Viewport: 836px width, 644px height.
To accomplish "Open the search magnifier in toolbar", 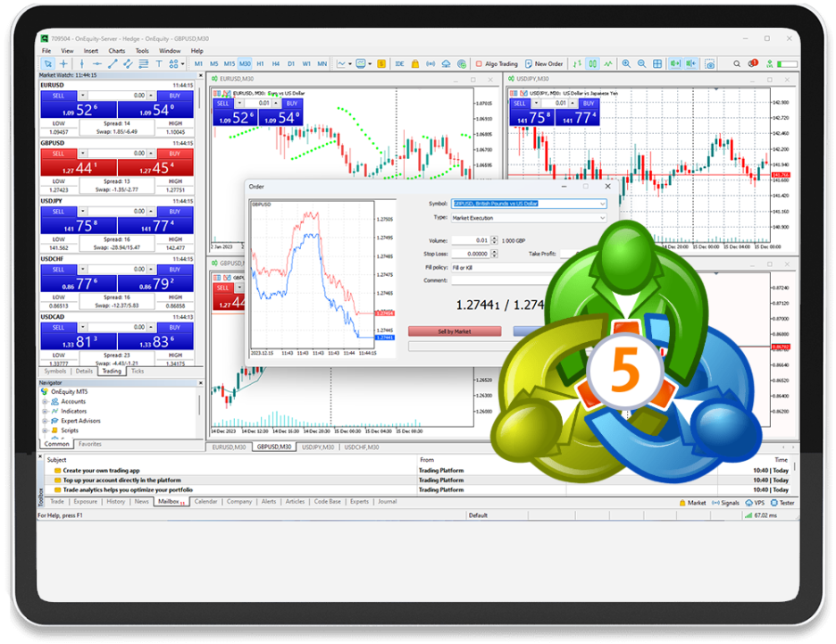I will [736, 64].
